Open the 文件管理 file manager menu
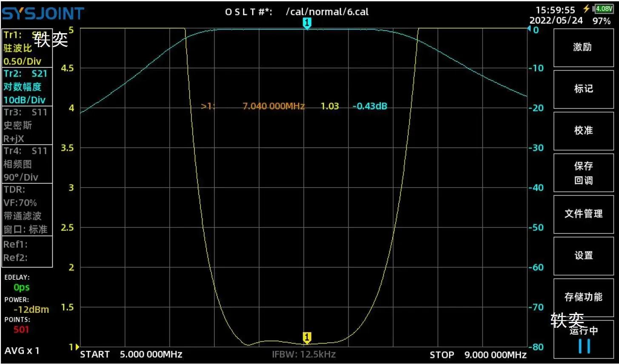 click(584, 214)
